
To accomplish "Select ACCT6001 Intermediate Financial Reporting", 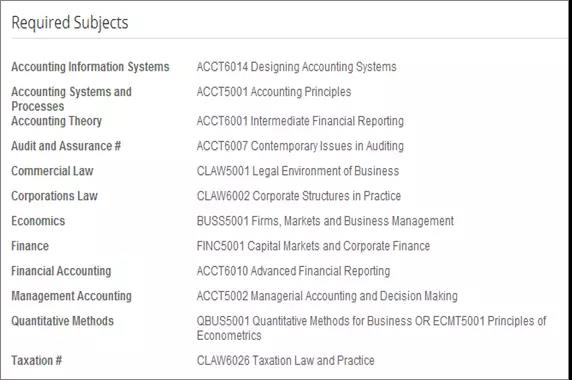I will [300, 121].
